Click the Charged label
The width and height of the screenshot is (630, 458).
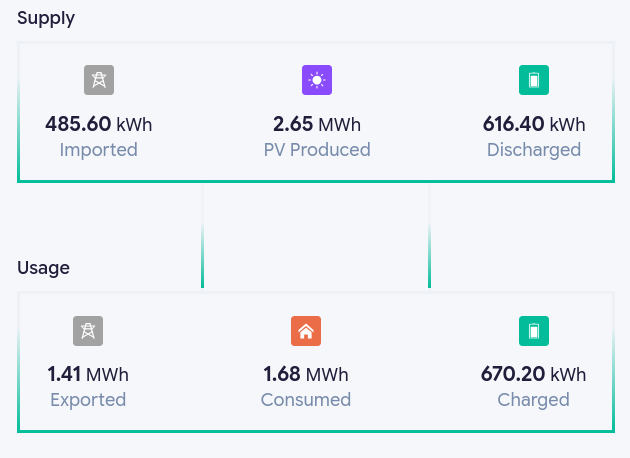tap(534, 401)
